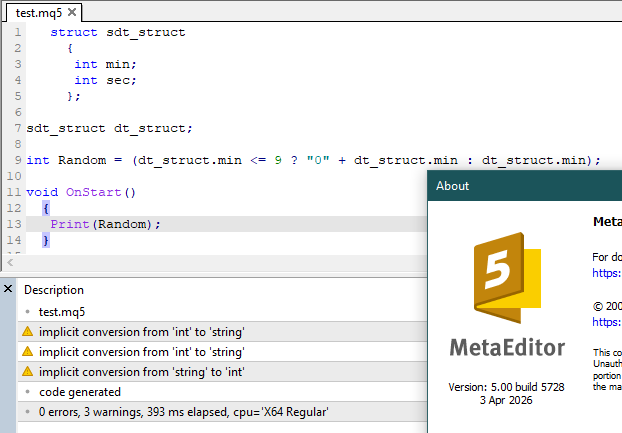Click the second 'int' to 'string' warning icon
The height and width of the screenshot is (433, 622).
tap(27, 352)
